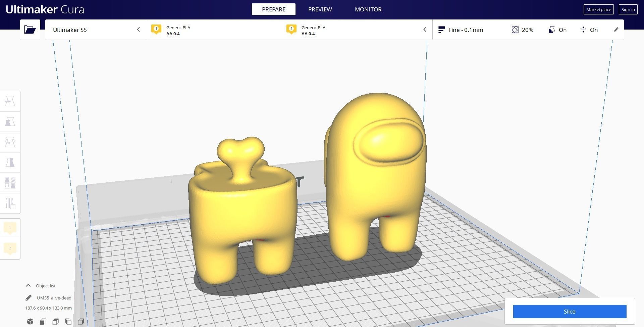Switch to the PREVIEW stage
Screen dimensions: 644x327
click(320, 9)
